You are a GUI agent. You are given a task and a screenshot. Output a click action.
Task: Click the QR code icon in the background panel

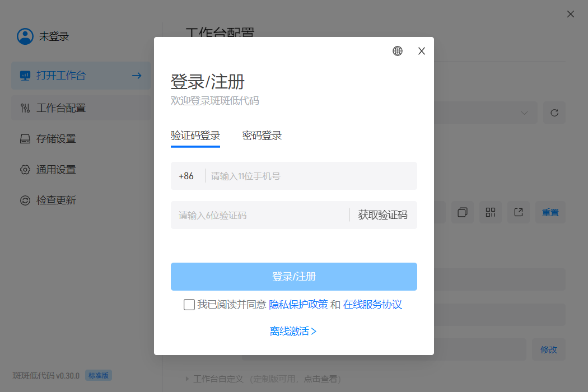tap(491, 212)
